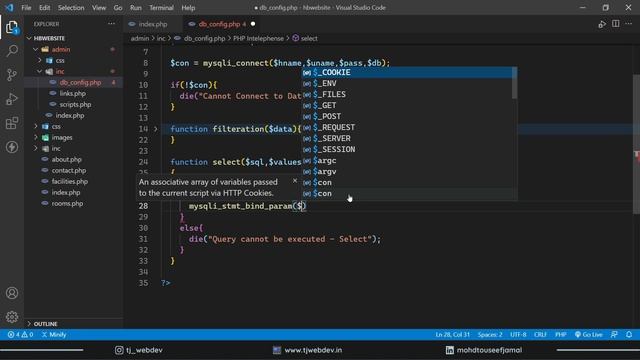Select $_COOKIE suggestion in autocomplete
The width and height of the screenshot is (640, 360).
coord(409,72)
